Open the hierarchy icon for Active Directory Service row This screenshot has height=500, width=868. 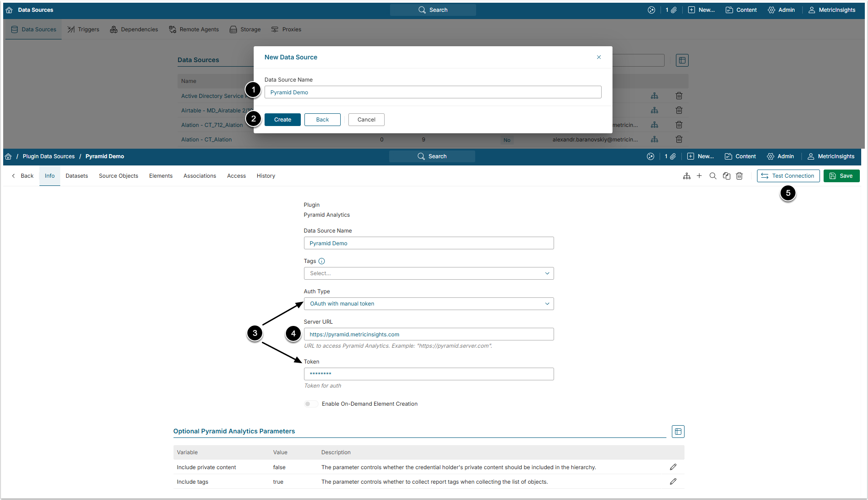(655, 96)
